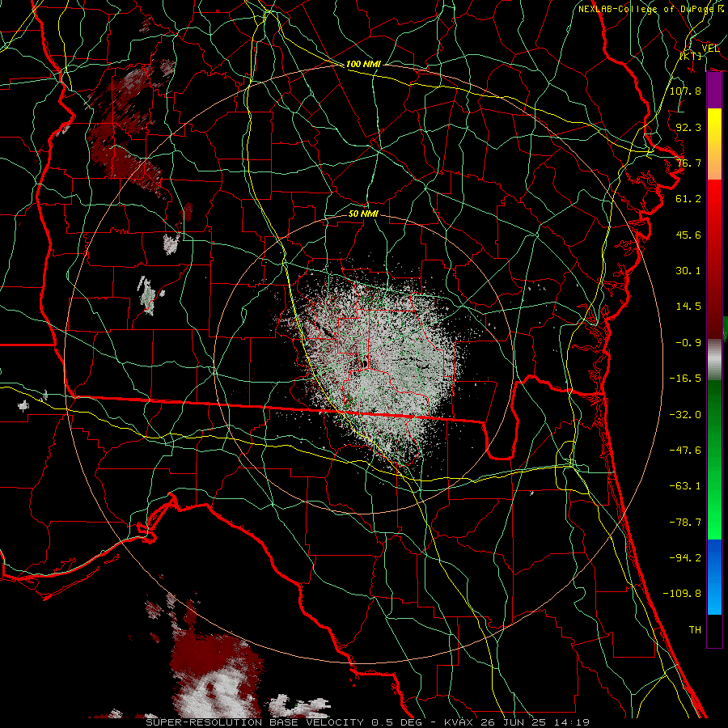Click the 50 NMI range ring label
Image resolution: width=728 pixels, height=728 pixels.
click(363, 214)
